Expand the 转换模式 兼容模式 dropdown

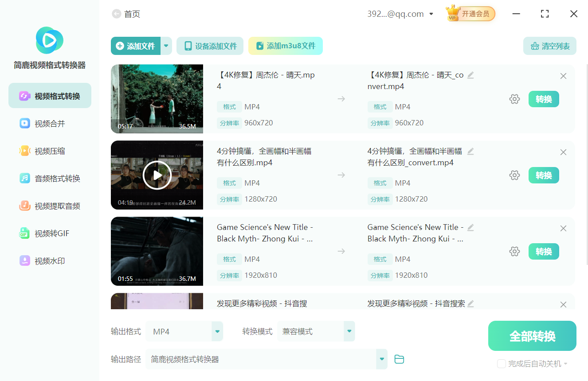[349, 331]
